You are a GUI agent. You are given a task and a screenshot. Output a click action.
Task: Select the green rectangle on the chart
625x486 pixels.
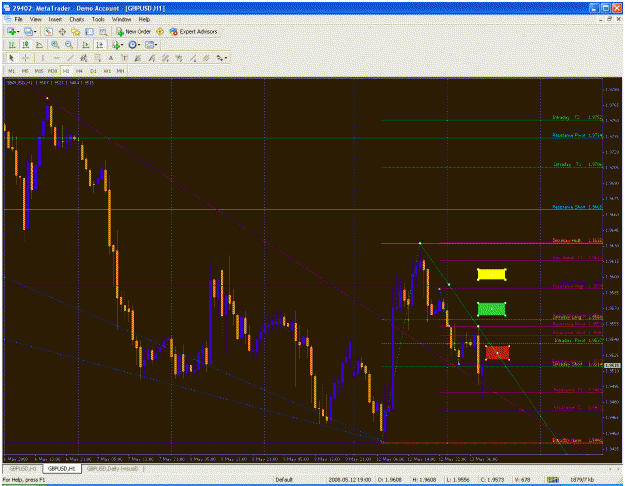(491, 309)
